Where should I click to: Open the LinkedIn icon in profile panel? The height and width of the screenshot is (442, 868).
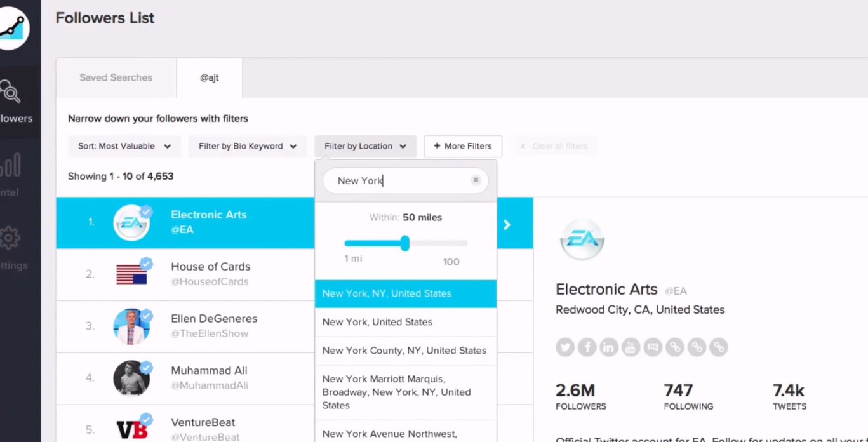pyautogui.click(x=609, y=347)
